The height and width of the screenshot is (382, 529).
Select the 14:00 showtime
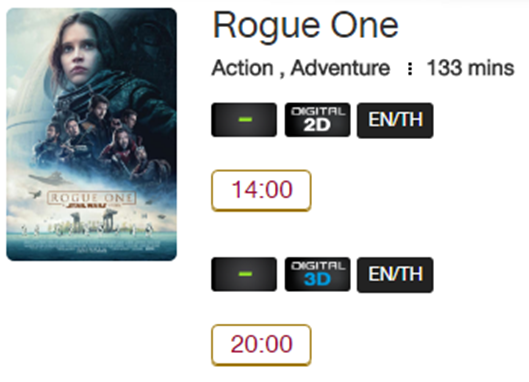click(261, 191)
